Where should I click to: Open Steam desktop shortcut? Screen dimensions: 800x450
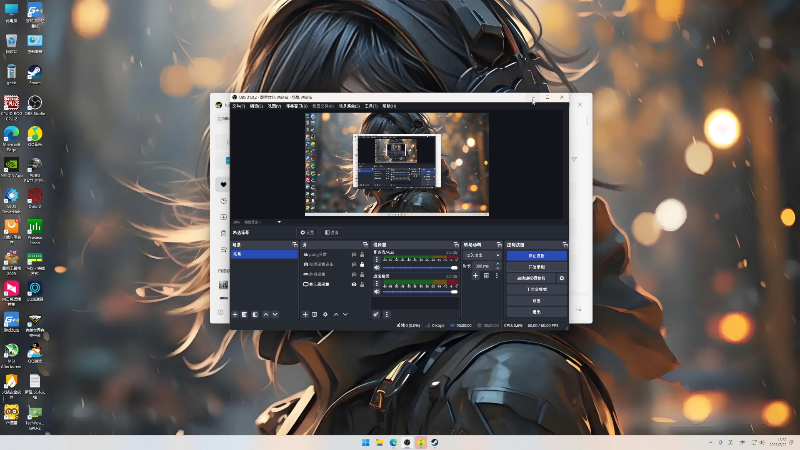click(35, 74)
